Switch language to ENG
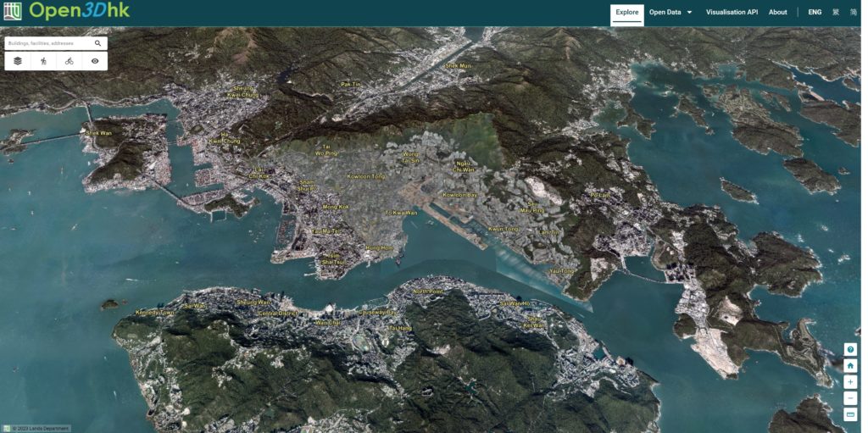 coord(815,13)
